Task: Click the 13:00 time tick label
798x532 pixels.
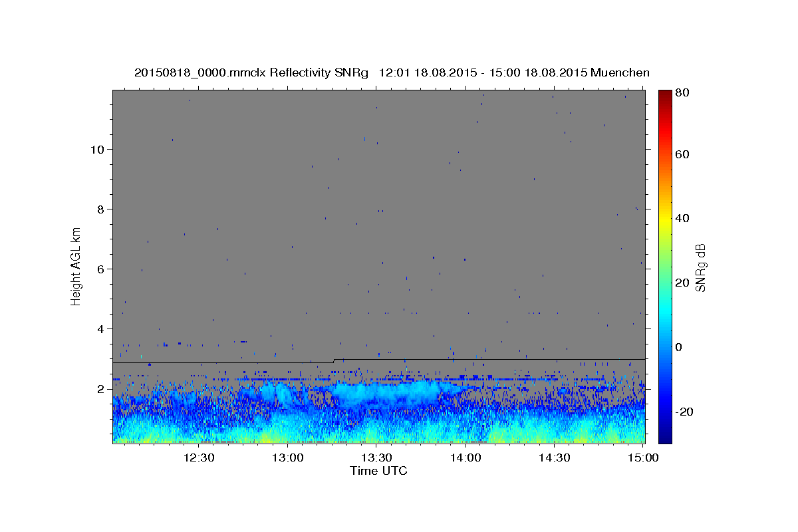Action: 287,458
